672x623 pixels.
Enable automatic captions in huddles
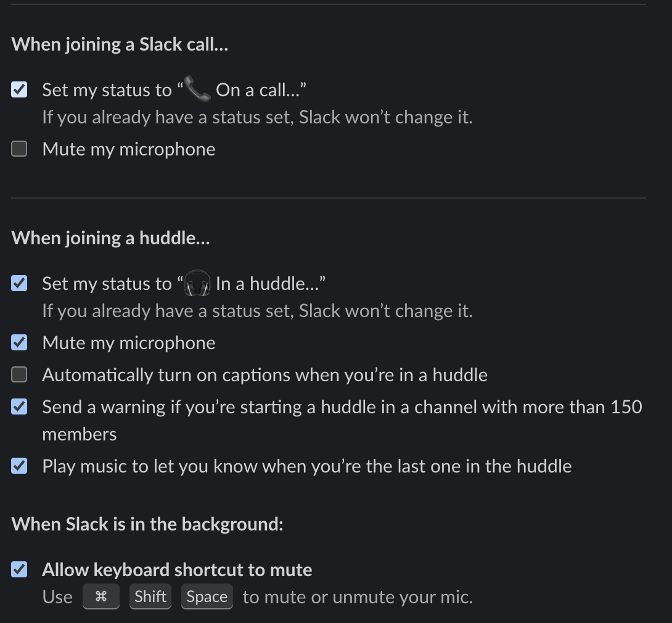18,374
